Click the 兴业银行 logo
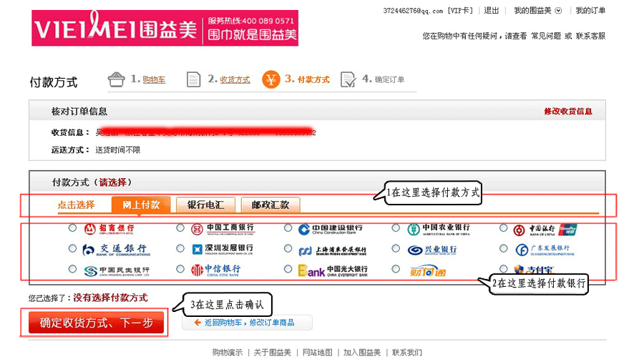Image resolution: width=644 pixels, height=362 pixels. 432,250
